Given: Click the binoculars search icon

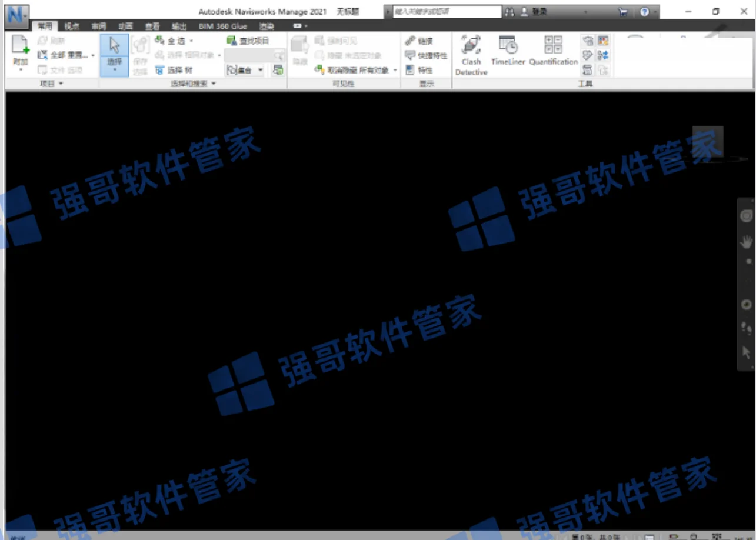Looking at the screenshot, I should [509, 12].
